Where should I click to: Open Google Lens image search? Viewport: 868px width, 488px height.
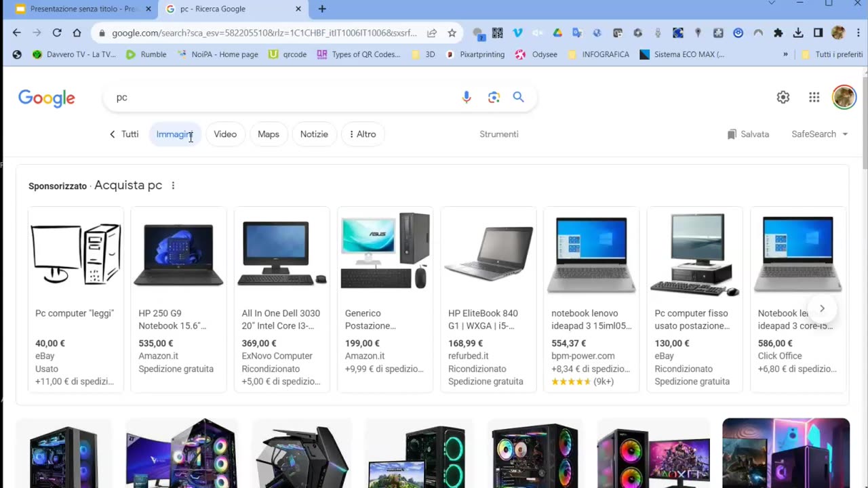494,98
